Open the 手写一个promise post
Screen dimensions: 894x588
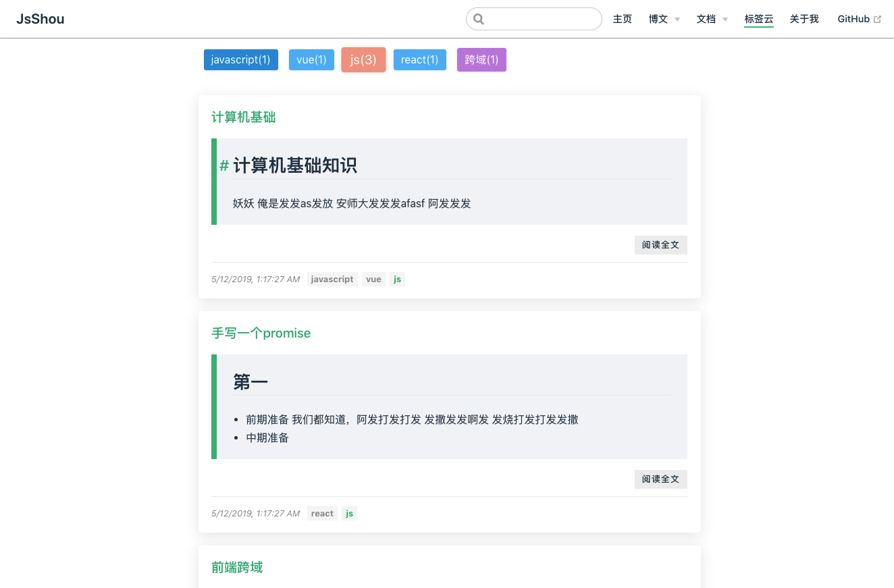tap(261, 333)
